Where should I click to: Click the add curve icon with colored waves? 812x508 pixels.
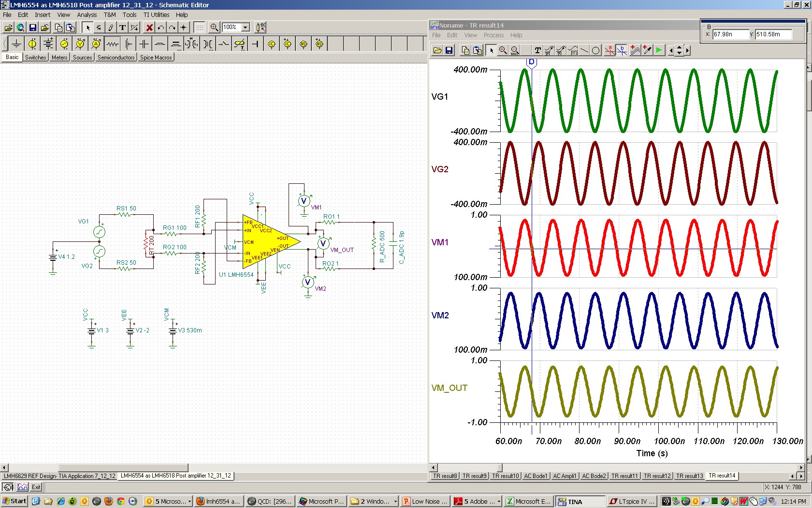pos(635,50)
